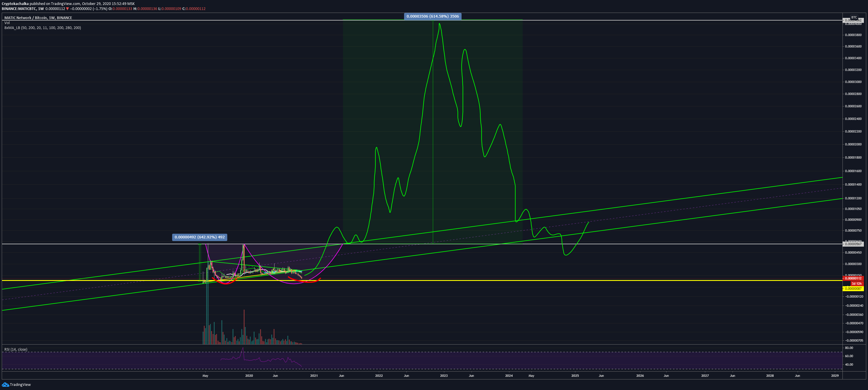Click the 2029 label on the time axis
Image resolution: width=868 pixels, height=390 pixels.
(835, 376)
